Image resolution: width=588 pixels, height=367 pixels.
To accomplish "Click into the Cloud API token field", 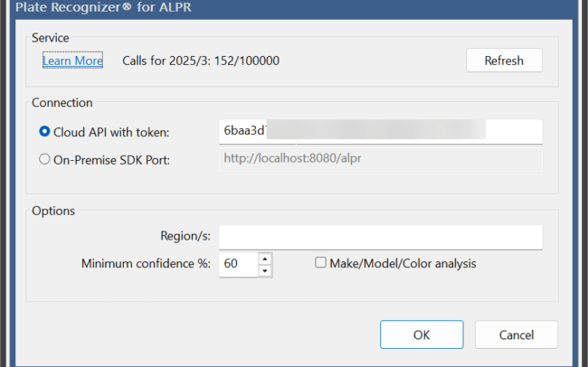I will click(381, 132).
